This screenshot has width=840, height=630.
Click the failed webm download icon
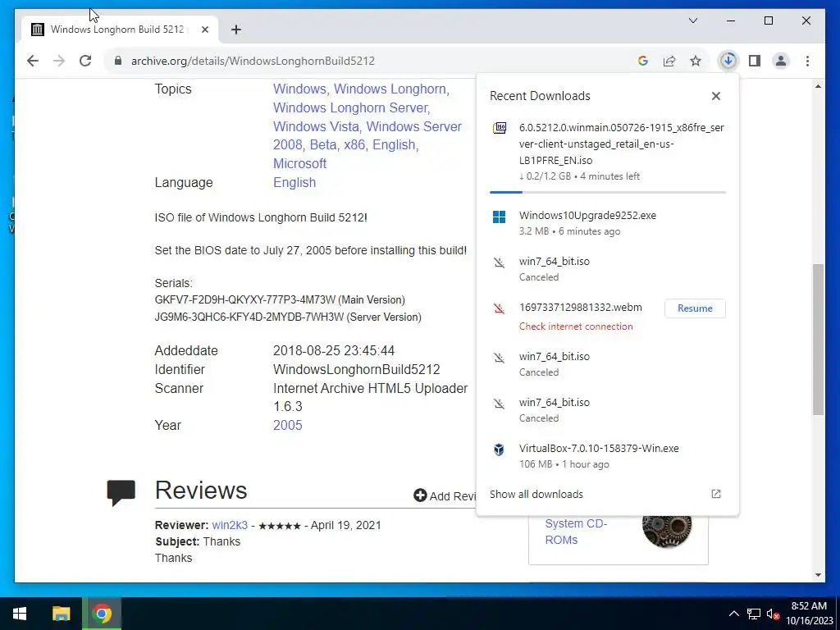(500, 308)
